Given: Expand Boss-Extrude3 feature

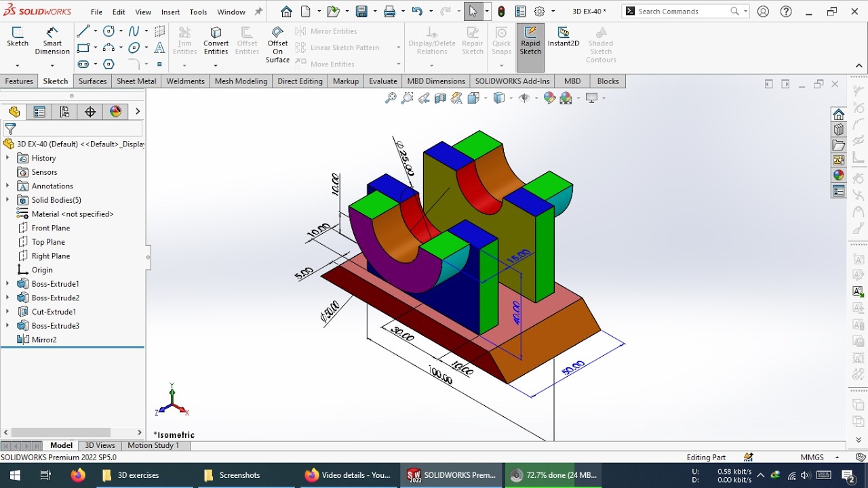Looking at the screenshot, I should 7,326.
